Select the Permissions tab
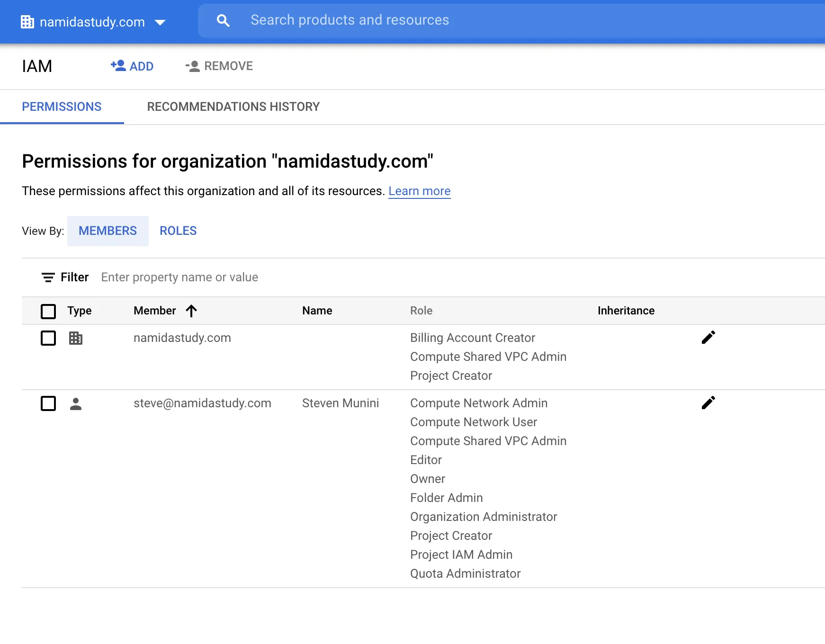825x644 pixels. (x=62, y=107)
